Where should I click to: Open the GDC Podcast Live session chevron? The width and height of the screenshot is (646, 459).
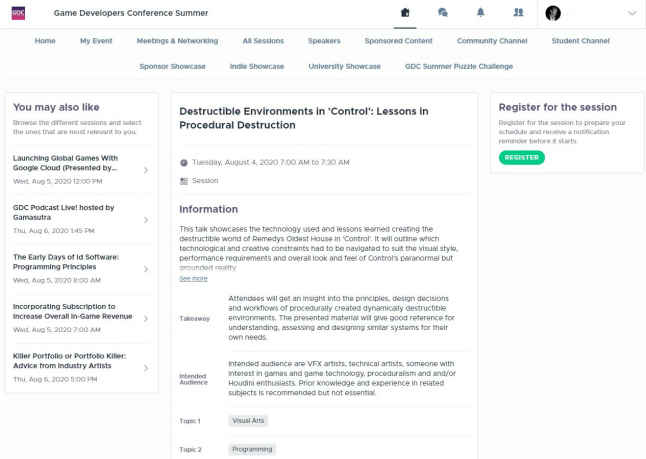pyautogui.click(x=146, y=219)
